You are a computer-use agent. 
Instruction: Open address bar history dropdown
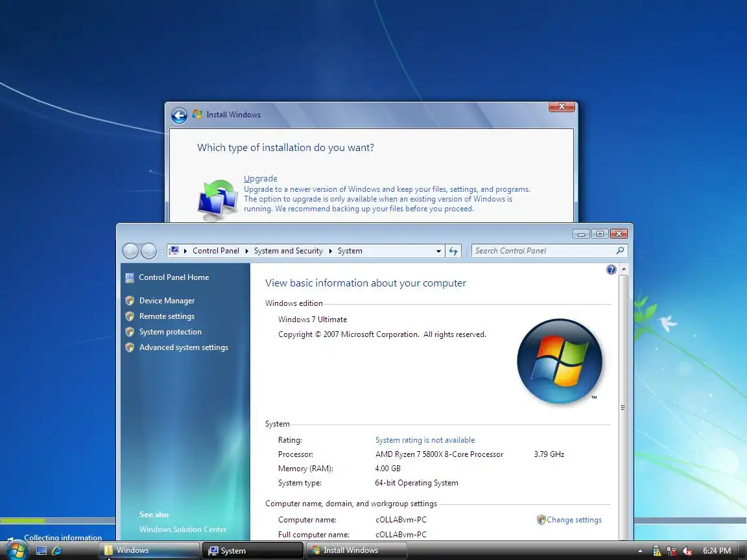coord(439,251)
